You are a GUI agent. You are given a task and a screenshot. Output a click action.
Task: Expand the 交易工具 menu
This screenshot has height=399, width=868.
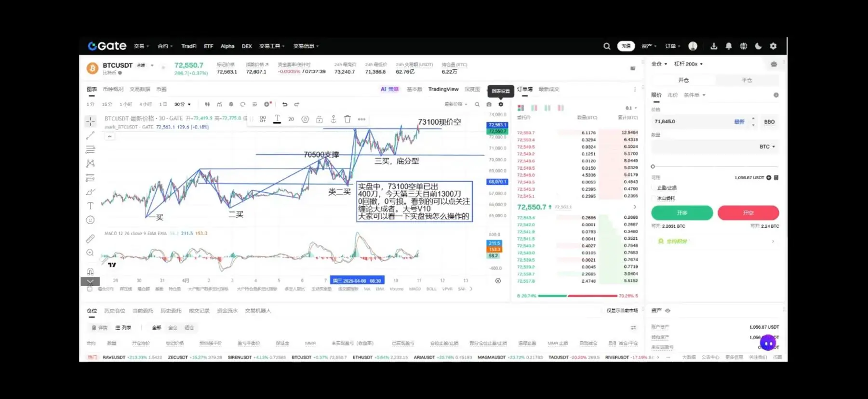(x=272, y=46)
